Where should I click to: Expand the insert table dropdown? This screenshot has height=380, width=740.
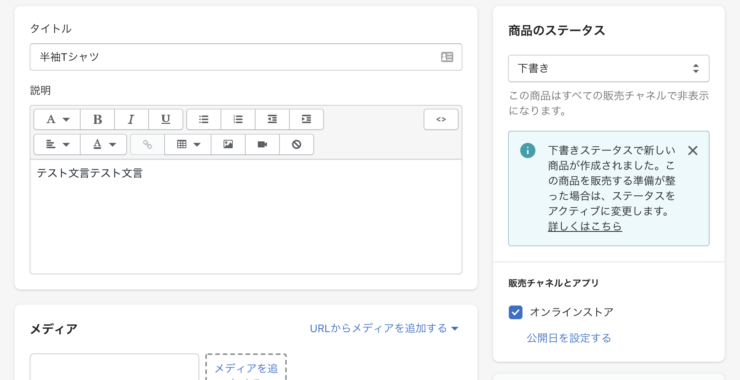coord(188,144)
